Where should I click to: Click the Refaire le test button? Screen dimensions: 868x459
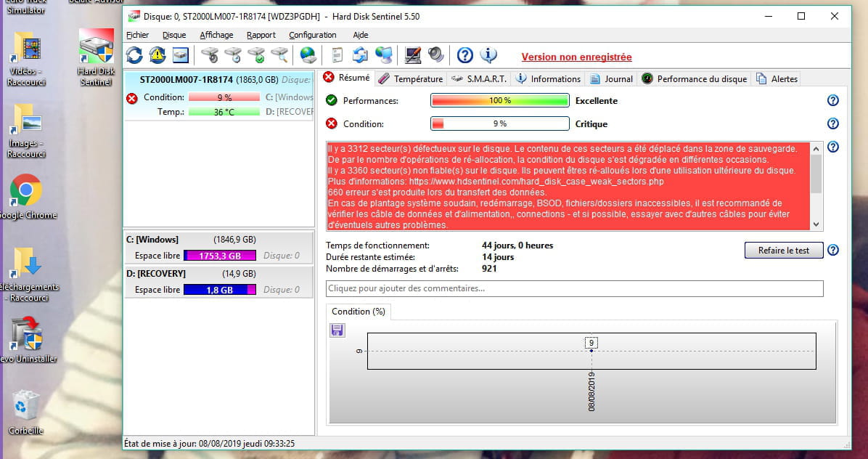783,251
